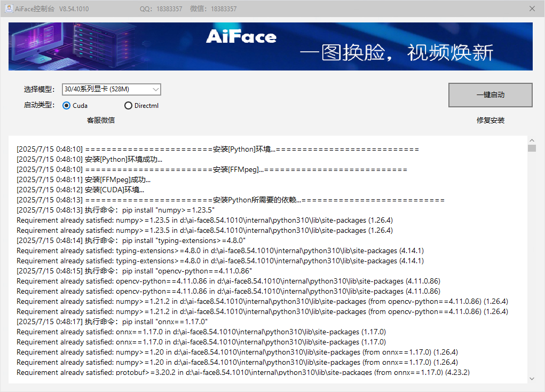Open the 选择模型 model dropdown
The width and height of the screenshot is (545, 392).
[x=111, y=89]
